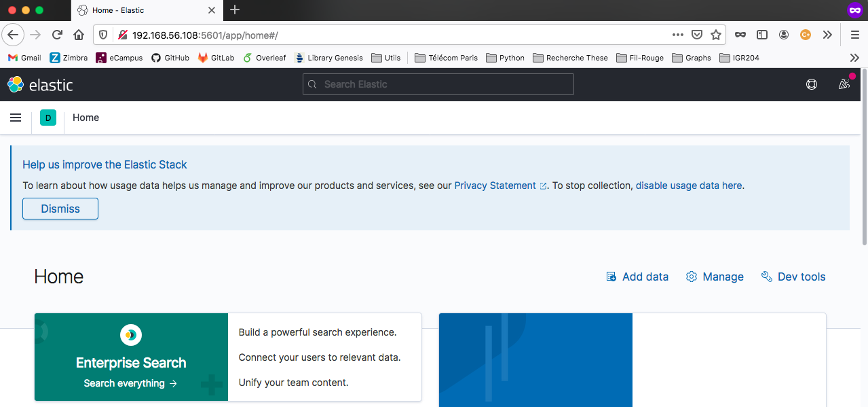Click the browser home icon
Image resolution: width=868 pixels, height=407 pixels.
coord(79,35)
